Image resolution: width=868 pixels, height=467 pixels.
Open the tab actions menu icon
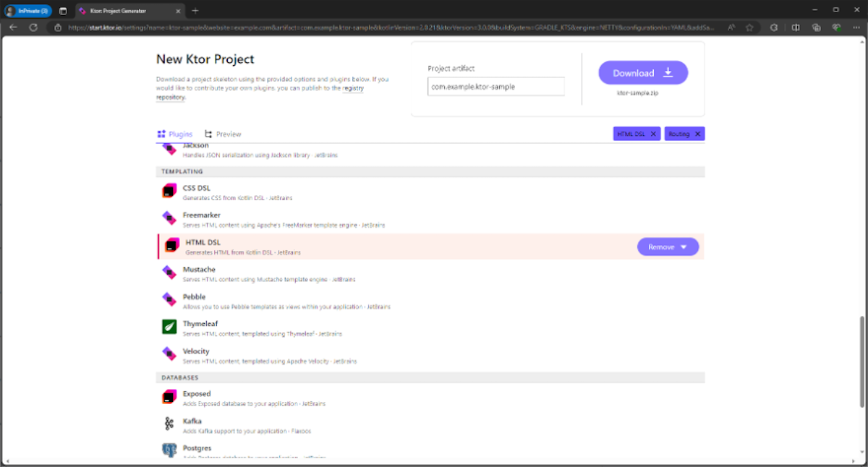point(63,10)
